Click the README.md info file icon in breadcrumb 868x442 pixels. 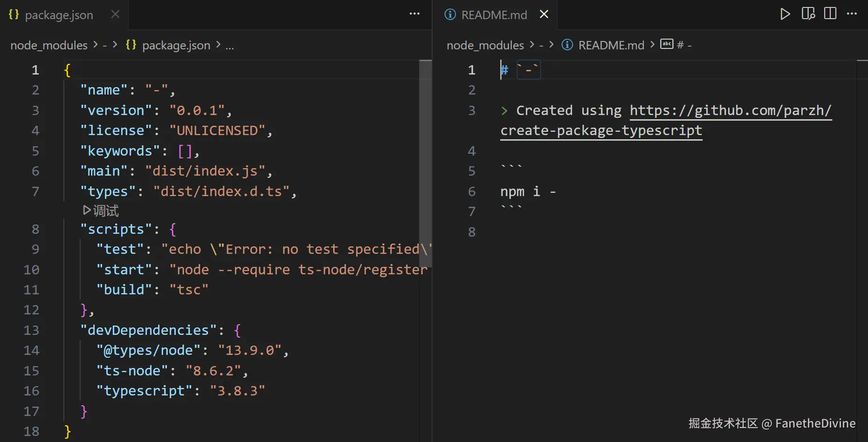(x=567, y=45)
